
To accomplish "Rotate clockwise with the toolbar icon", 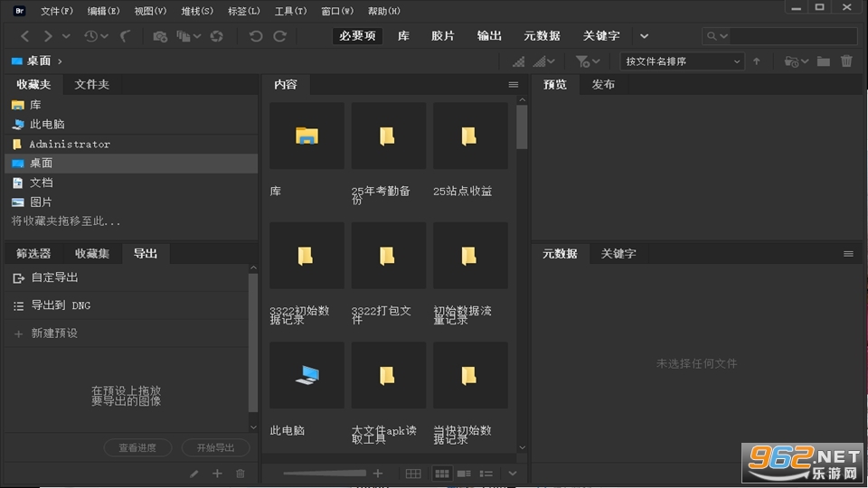I will tap(280, 36).
